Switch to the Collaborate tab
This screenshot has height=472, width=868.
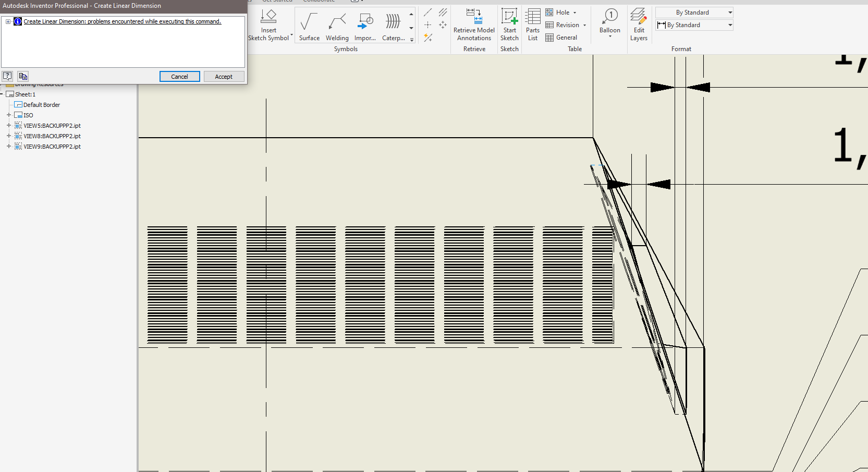click(x=319, y=1)
